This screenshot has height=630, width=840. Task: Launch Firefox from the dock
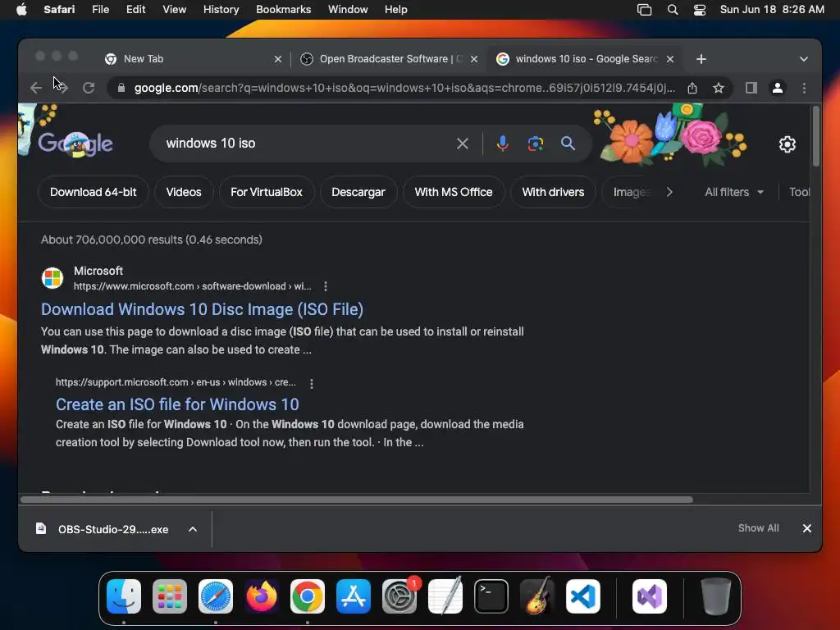262,596
